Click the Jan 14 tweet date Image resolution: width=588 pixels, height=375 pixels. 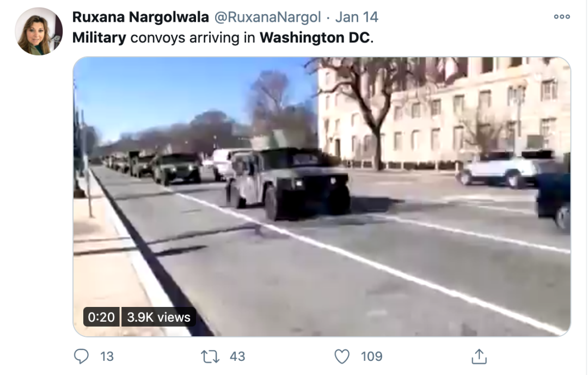357,17
